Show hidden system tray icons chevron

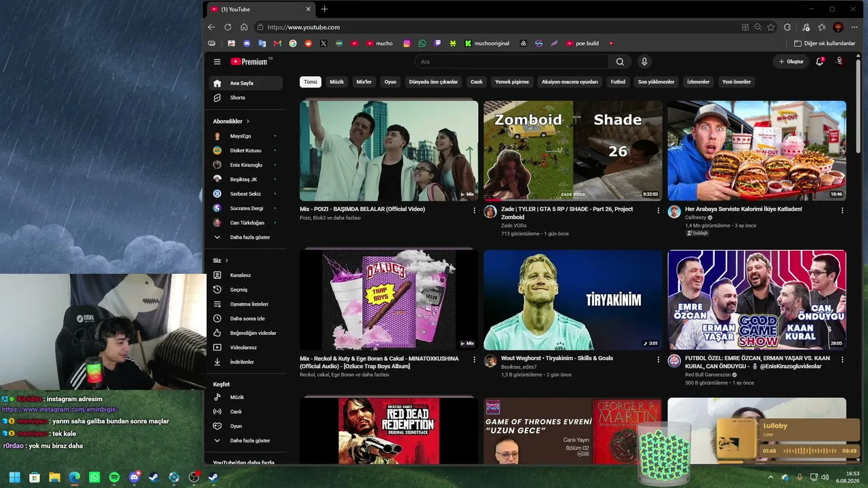coord(770,477)
